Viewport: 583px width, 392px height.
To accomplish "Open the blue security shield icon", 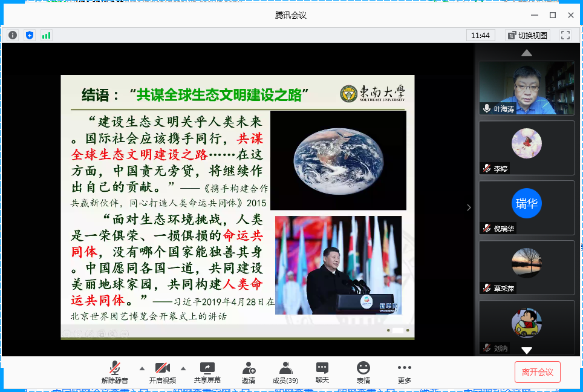I will 30,35.
